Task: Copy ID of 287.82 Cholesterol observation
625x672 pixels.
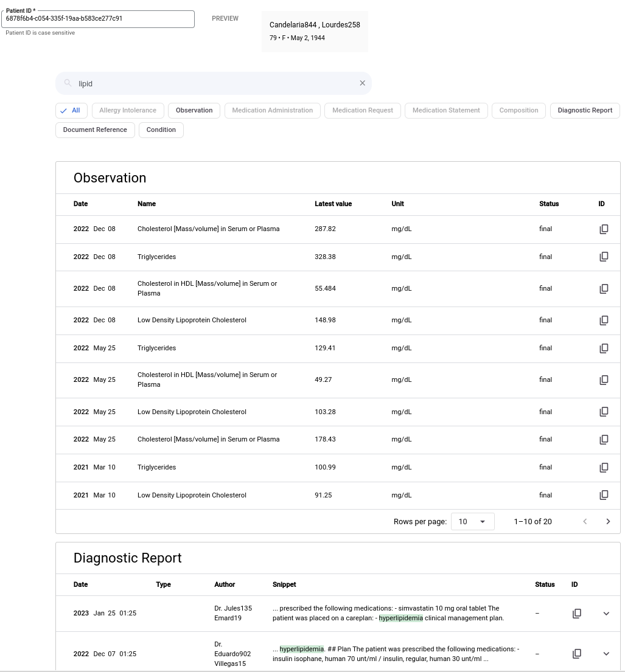Action: click(604, 229)
